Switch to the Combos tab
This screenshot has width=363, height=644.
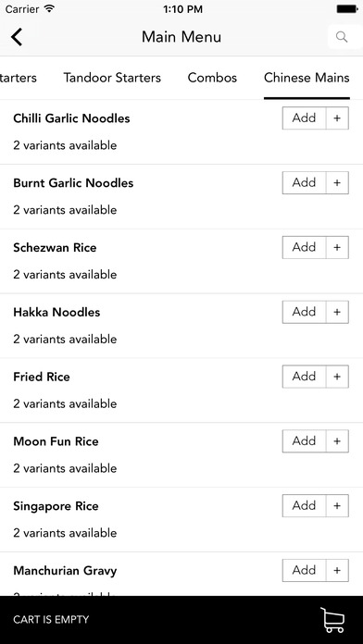212,78
